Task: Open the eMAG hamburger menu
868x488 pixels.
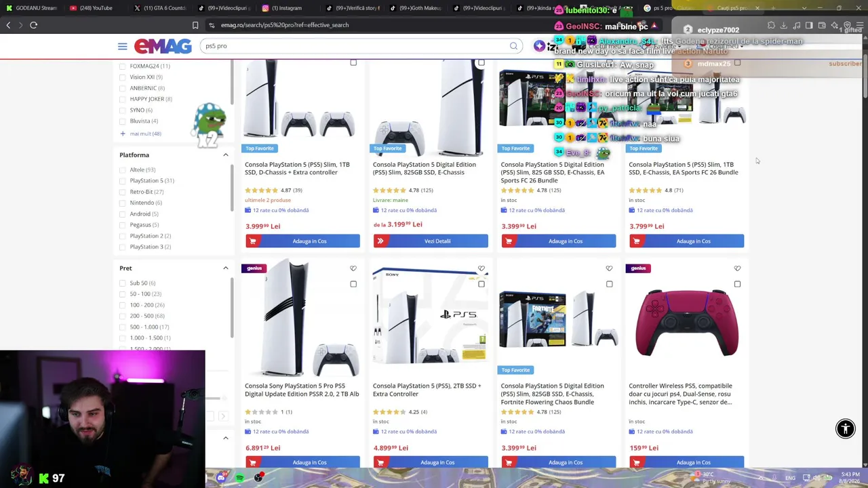Action: pyautogui.click(x=122, y=46)
